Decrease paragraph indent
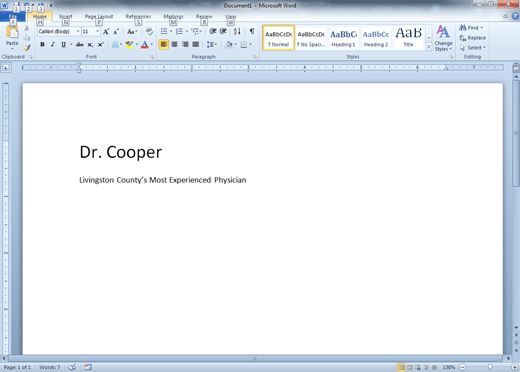 [213, 31]
